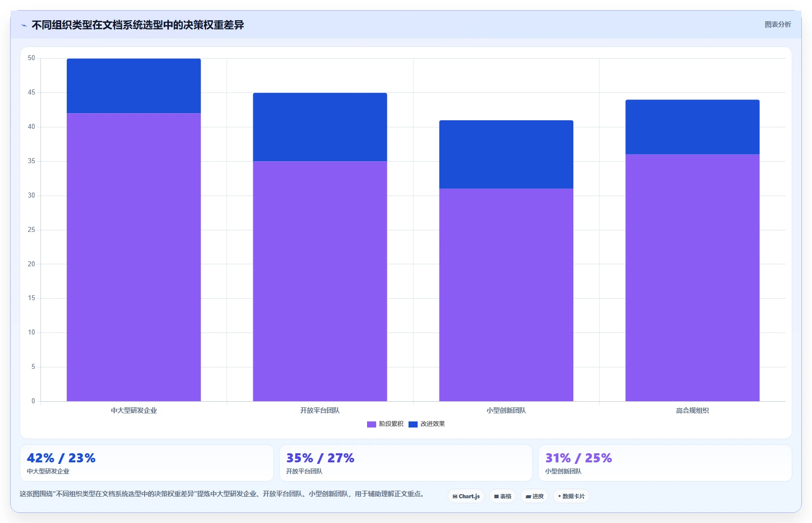This screenshot has height=523, width=812.
Task: Click the blue bar segment for 开放平台团队
Action: point(320,127)
